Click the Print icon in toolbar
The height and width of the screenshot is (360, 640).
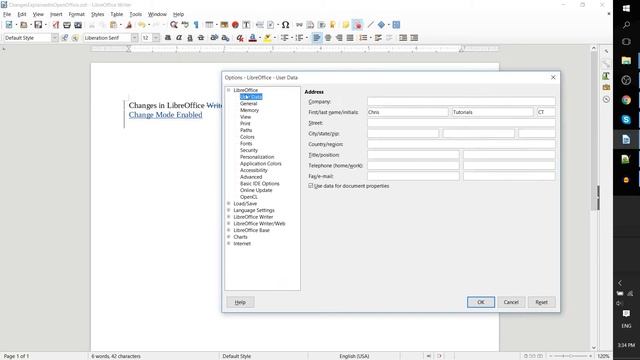click(x=67, y=25)
